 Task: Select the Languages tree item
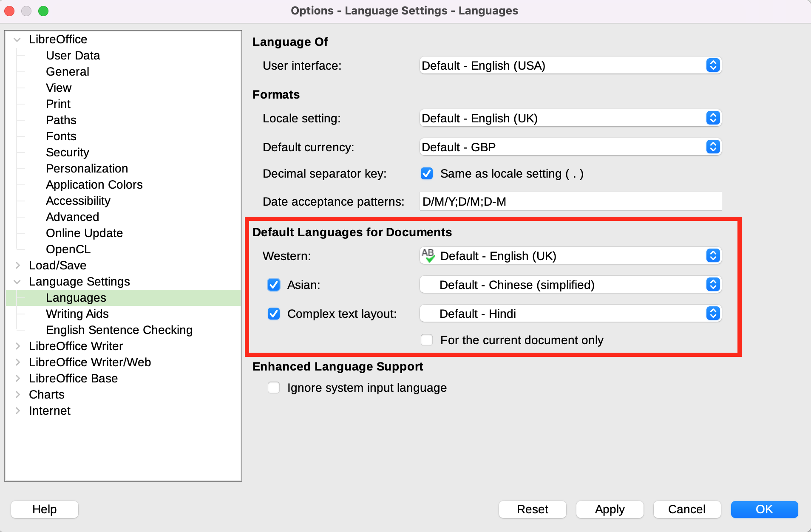[x=76, y=297]
